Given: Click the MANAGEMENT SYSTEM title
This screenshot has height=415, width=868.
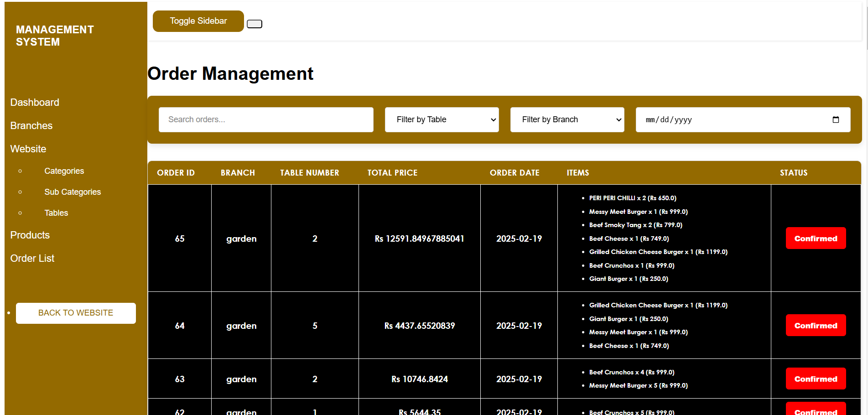Looking at the screenshot, I should coord(55,36).
